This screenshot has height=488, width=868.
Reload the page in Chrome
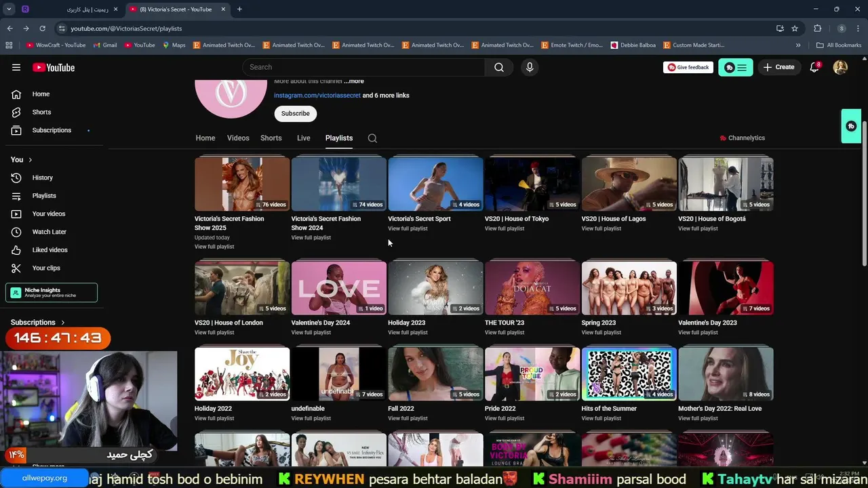(42, 28)
